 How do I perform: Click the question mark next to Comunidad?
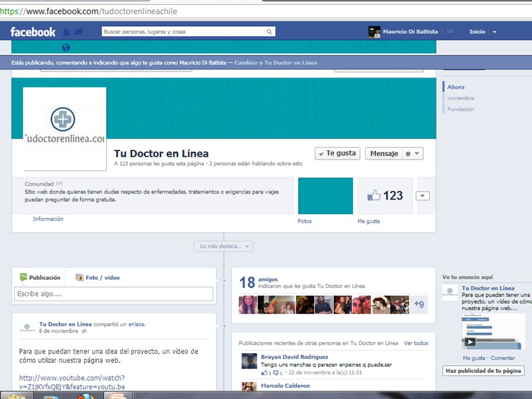point(59,183)
